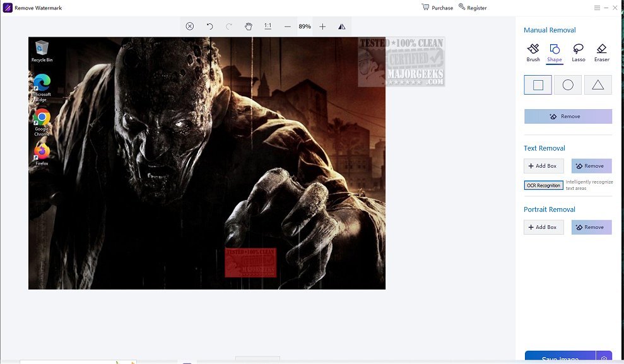
Task: Redo the last undone action
Action: pyautogui.click(x=229, y=26)
